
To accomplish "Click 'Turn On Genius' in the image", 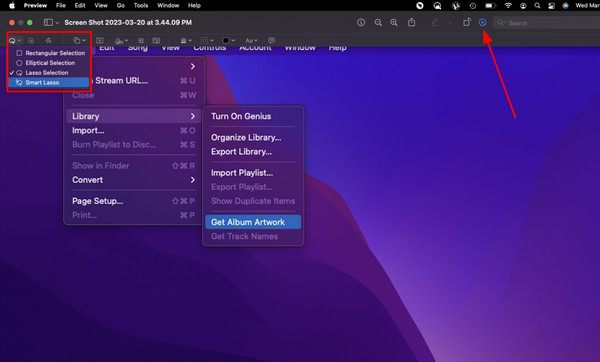I will [x=241, y=116].
